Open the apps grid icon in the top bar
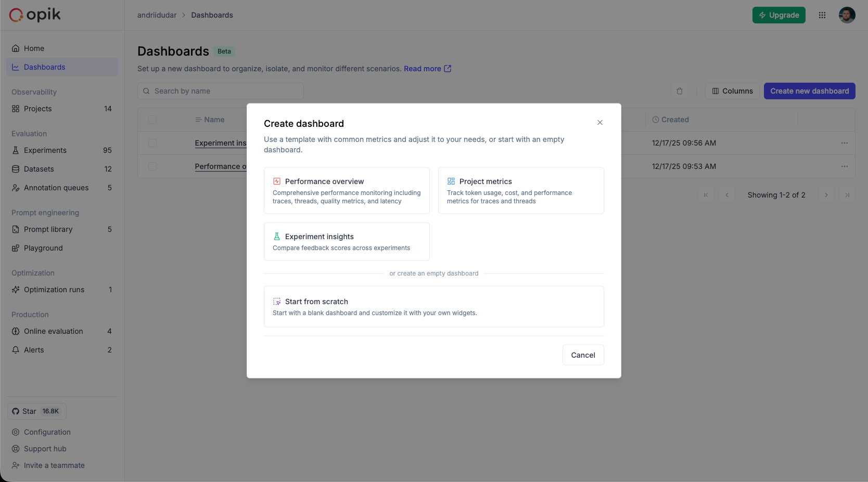The image size is (868, 482). (x=822, y=15)
